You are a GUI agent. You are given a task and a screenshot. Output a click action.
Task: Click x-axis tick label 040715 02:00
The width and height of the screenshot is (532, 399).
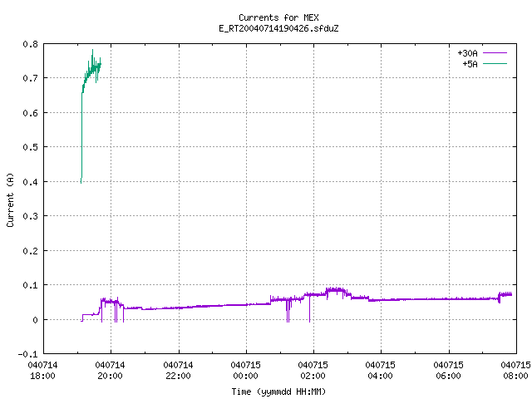313,371
